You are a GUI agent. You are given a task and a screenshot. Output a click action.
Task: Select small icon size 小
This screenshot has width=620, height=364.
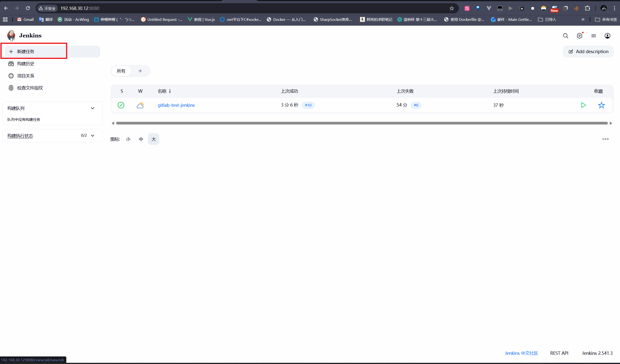point(128,139)
